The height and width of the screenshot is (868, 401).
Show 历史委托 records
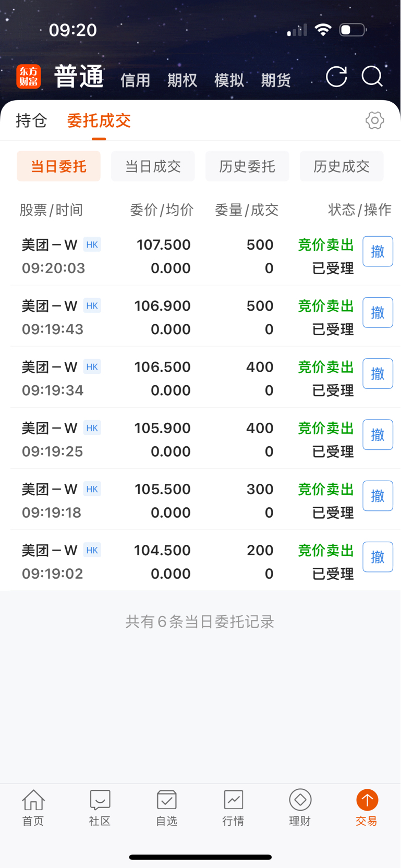247,166
